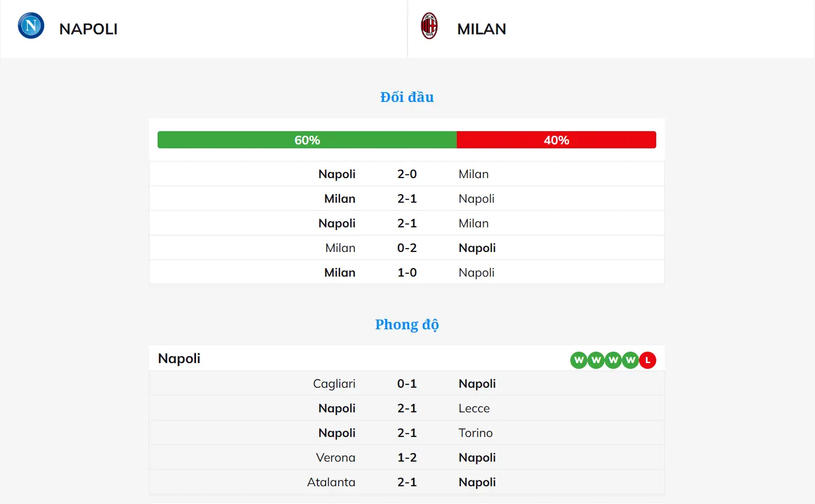Viewport: 815px width, 504px height.
Task: Open the NAPOLI team header title
Action: pyautogui.click(x=88, y=29)
